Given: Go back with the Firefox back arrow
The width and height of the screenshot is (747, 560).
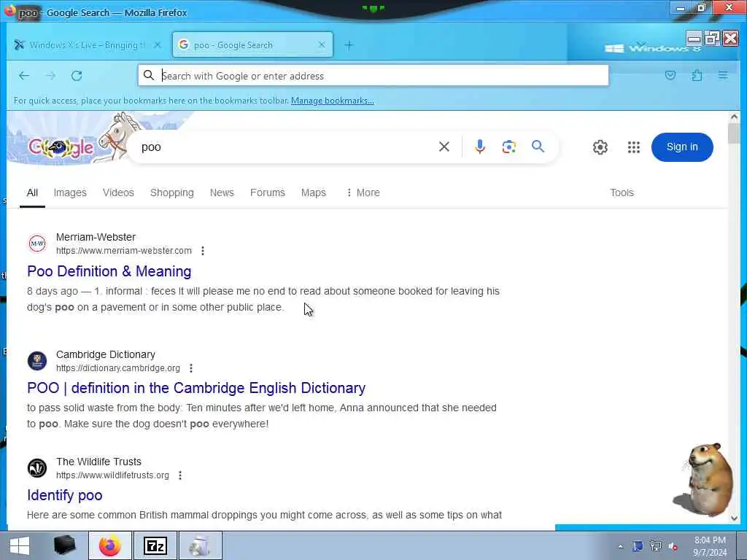Looking at the screenshot, I should point(24,75).
